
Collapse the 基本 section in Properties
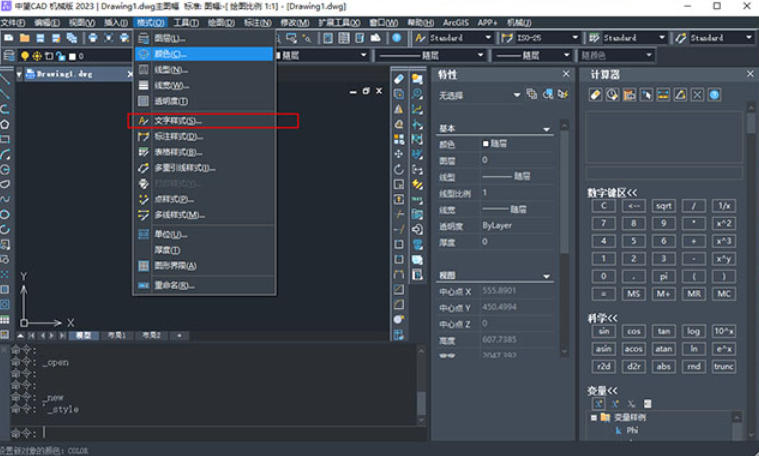tap(546, 129)
